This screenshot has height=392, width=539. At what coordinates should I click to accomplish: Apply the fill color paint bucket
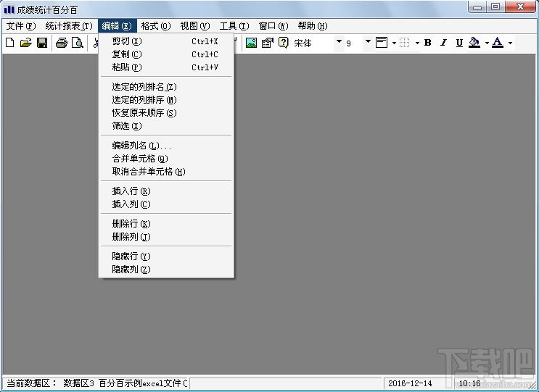474,43
